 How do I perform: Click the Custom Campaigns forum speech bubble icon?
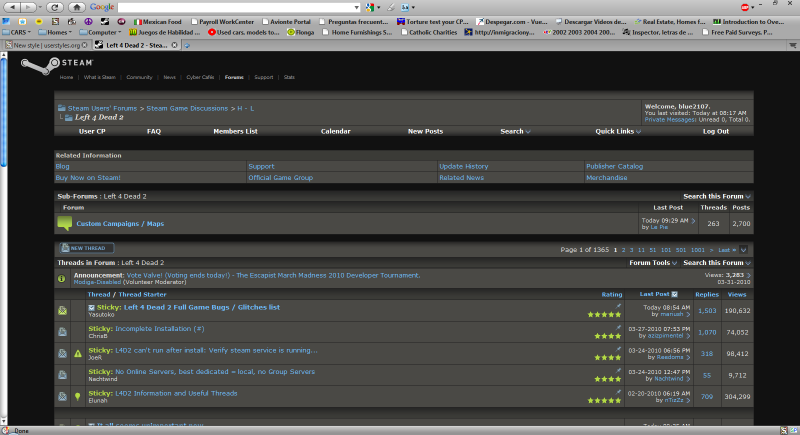click(65, 223)
